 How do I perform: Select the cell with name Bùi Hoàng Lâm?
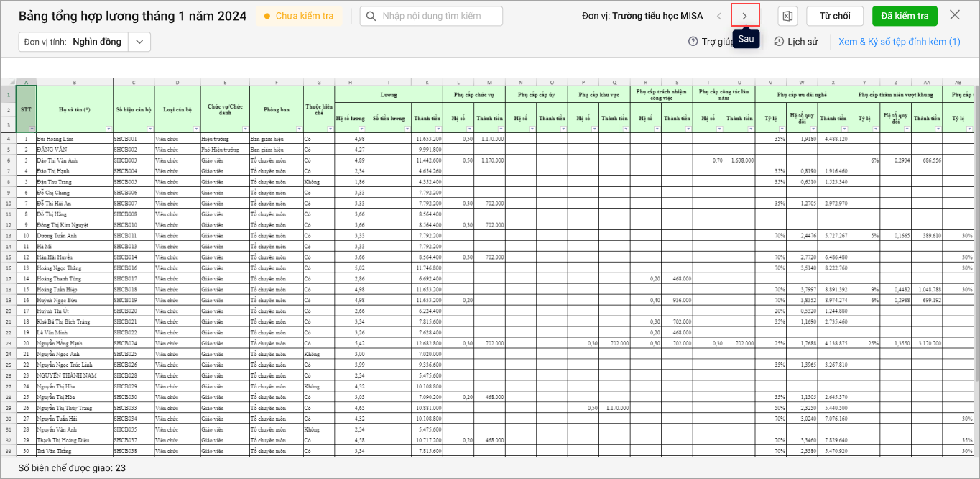[x=75, y=138]
